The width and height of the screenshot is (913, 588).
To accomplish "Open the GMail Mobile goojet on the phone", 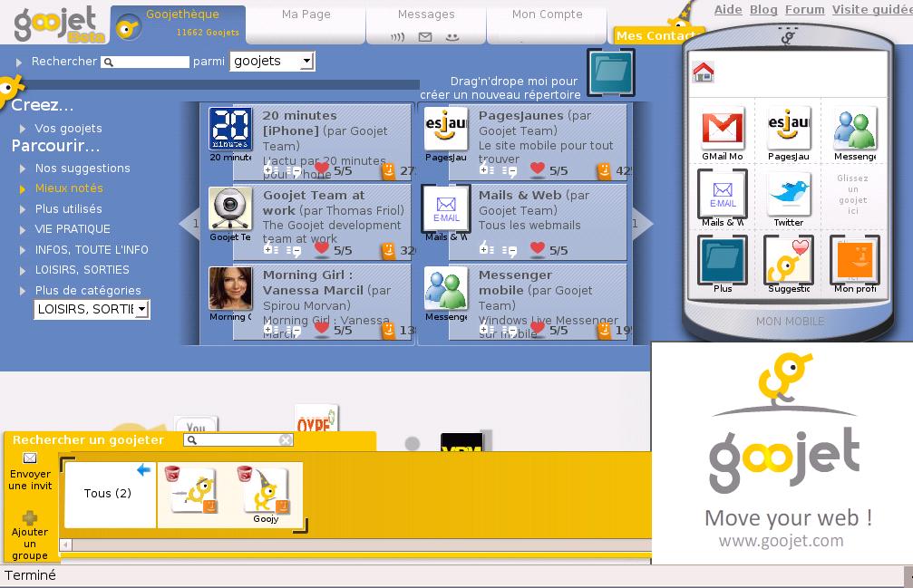I will 722,128.
